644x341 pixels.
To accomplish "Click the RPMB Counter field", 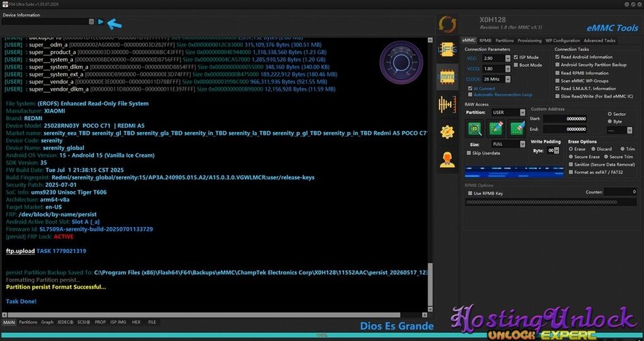I will point(620,192).
